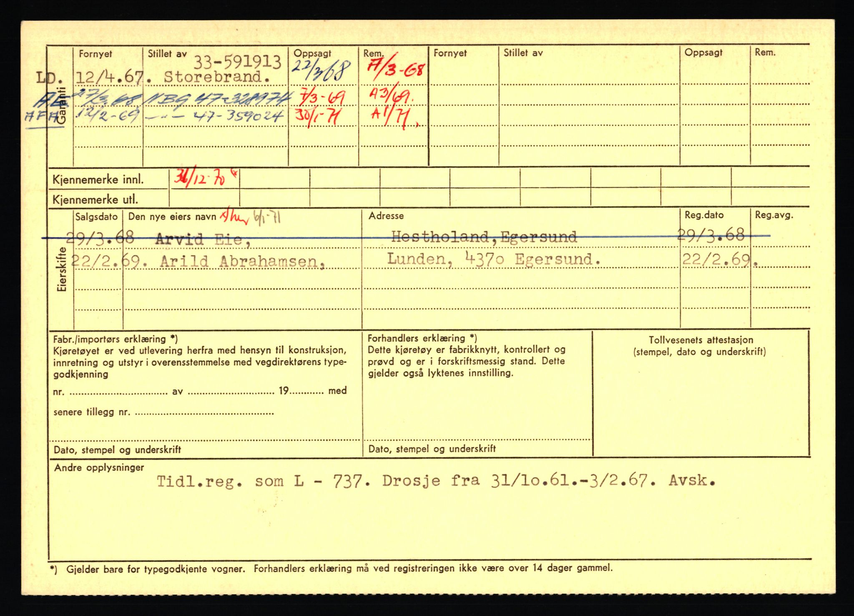This screenshot has height=616, width=854.
Task: Click the 'Salgsdato' column header
Action: tap(96, 216)
